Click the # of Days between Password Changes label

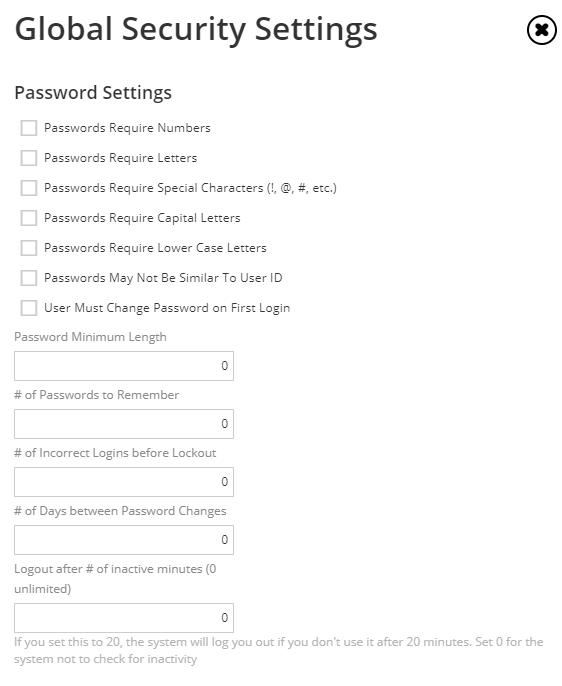(120, 511)
